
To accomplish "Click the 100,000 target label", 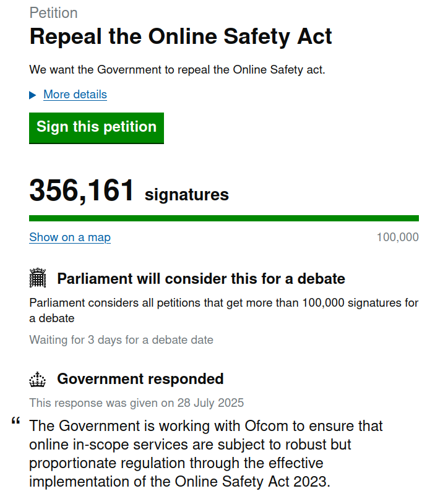I will coord(398,237).
